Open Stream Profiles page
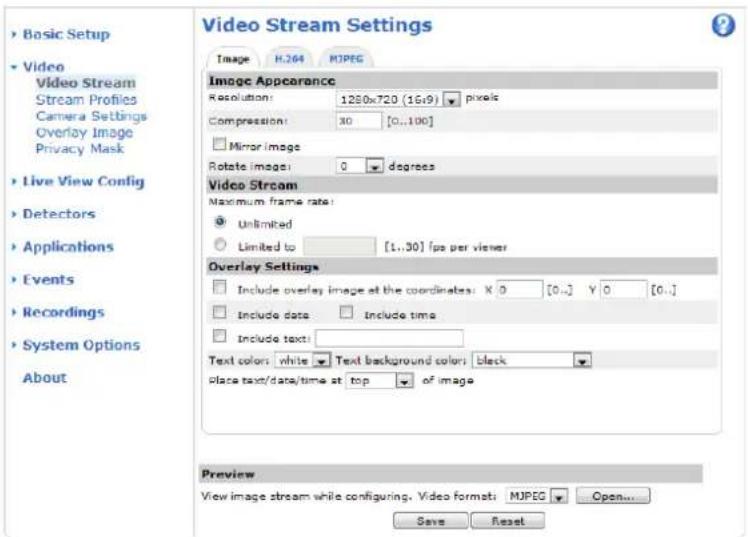Image resolution: width=748 pixels, height=537 pixels. pyautogui.click(x=86, y=100)
